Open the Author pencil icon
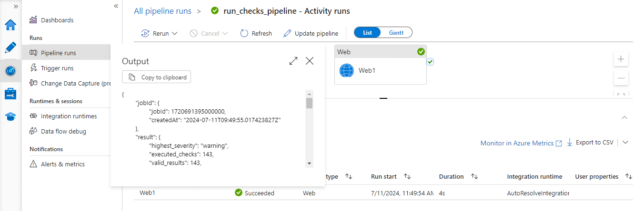644x211 pixels. click(x=10, y=48)
